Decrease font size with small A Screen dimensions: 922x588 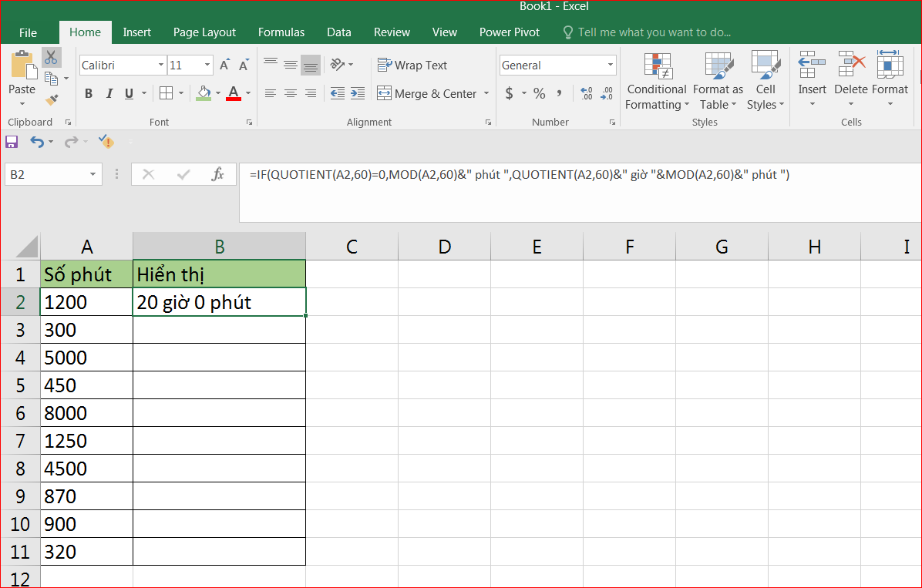tap(244, 65)
